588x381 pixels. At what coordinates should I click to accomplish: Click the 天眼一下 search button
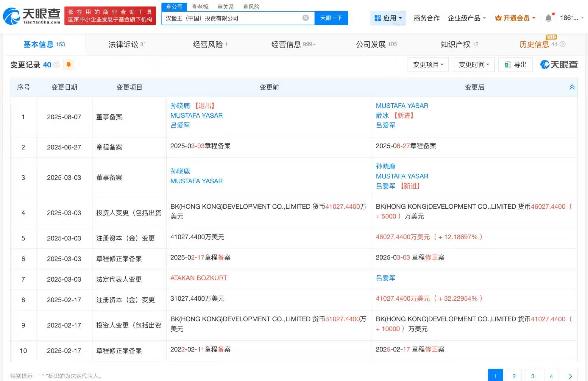tap(331, 18)
